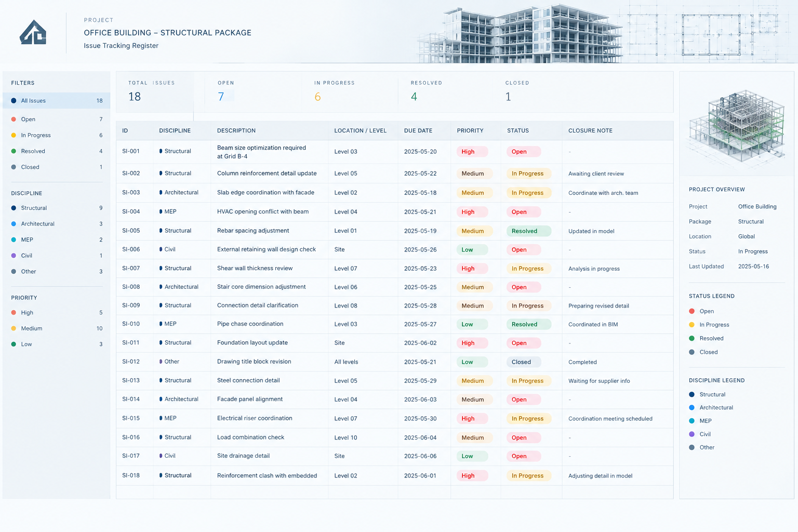The image size is (798, 532).
Task: Sort by the Location / Level column header
Action: point(361,131)
